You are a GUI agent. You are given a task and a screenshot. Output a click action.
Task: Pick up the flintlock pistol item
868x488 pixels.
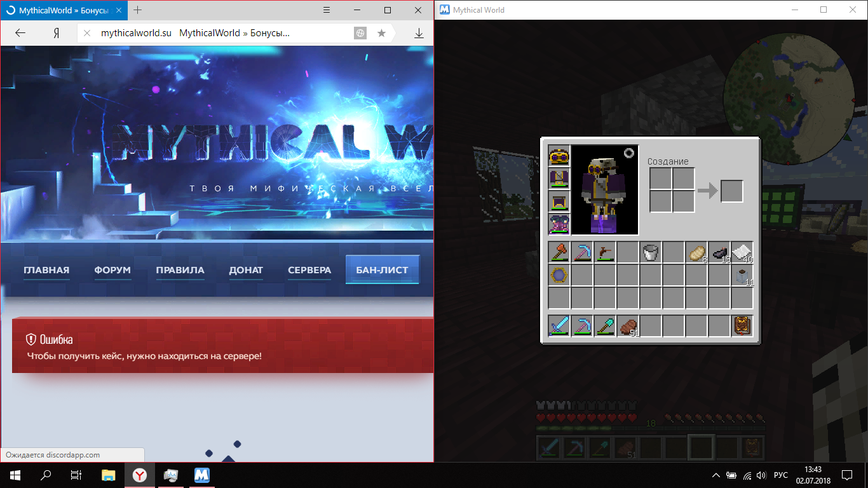point(605,253)
